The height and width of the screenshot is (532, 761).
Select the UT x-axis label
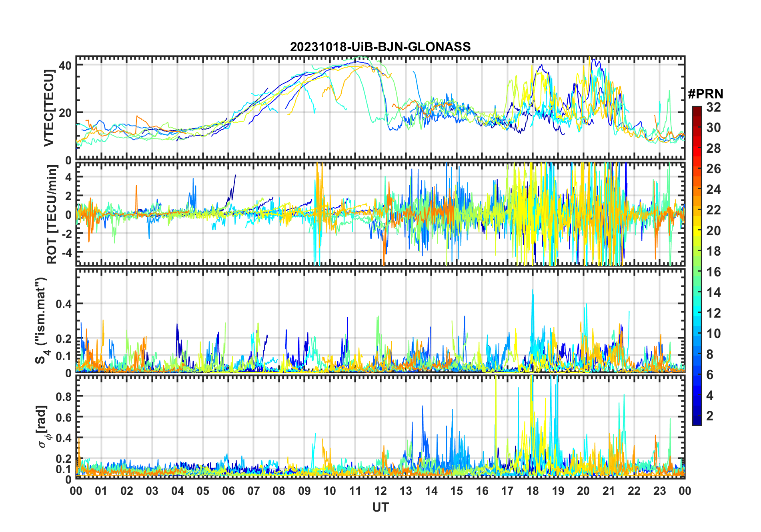coord(380,507)
